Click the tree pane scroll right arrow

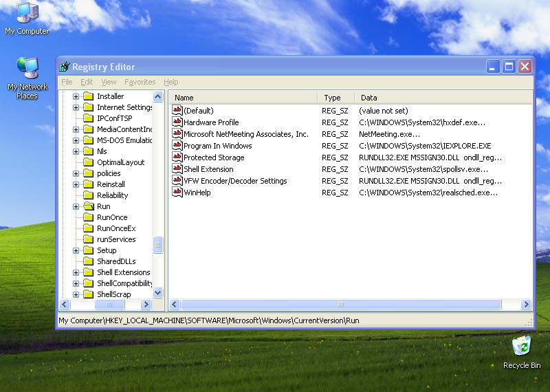click(146, 304)
